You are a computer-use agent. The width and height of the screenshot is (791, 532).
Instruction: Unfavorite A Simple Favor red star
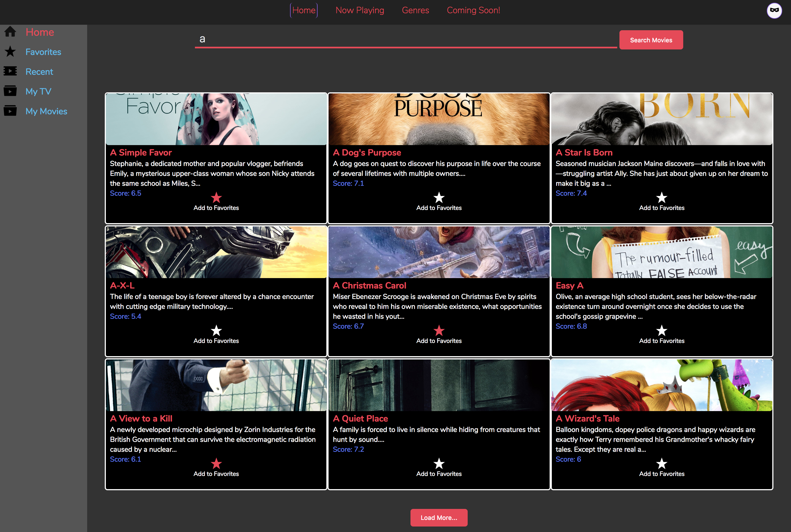tap(216, 198)
